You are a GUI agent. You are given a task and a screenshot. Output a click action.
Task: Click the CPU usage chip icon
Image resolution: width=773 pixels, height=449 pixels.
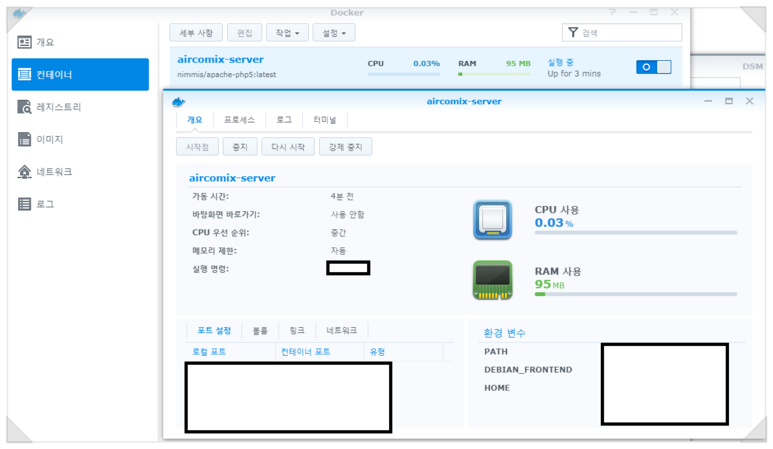[492, 220]
